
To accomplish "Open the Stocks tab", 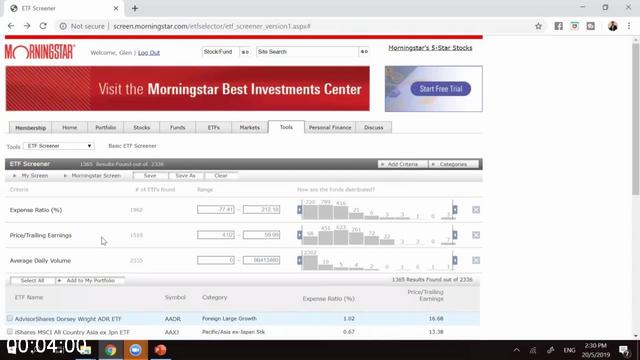I will coord(142,128).
